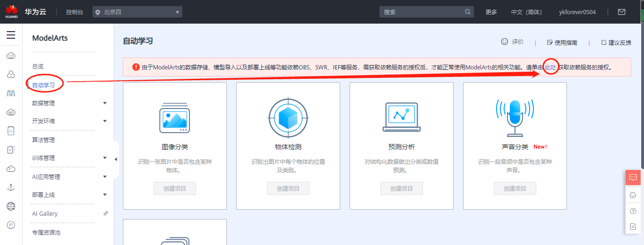Click the pyramid-shaped sidebar icon
This screenshot has height=245, width=644.
coord(11,188)
